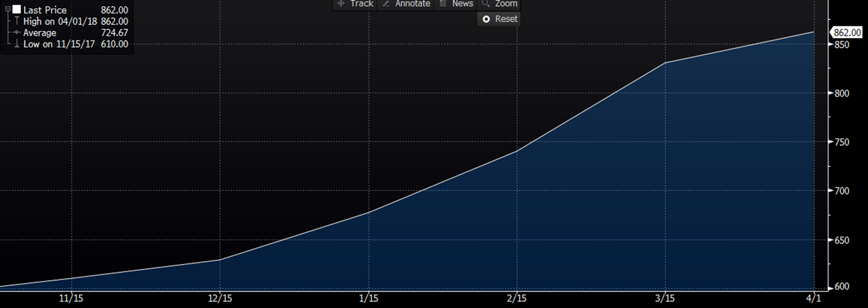Click the 11/15 date axis label

tap(71, 298)
